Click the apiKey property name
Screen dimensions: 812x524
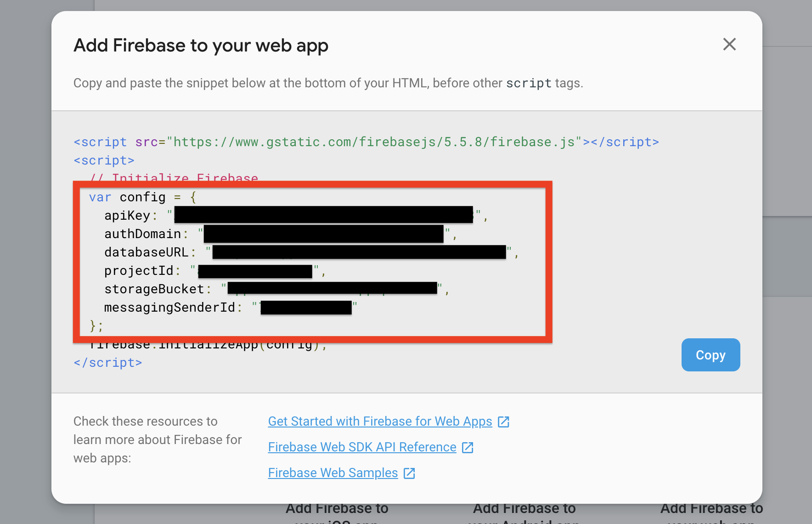[127, 216]
